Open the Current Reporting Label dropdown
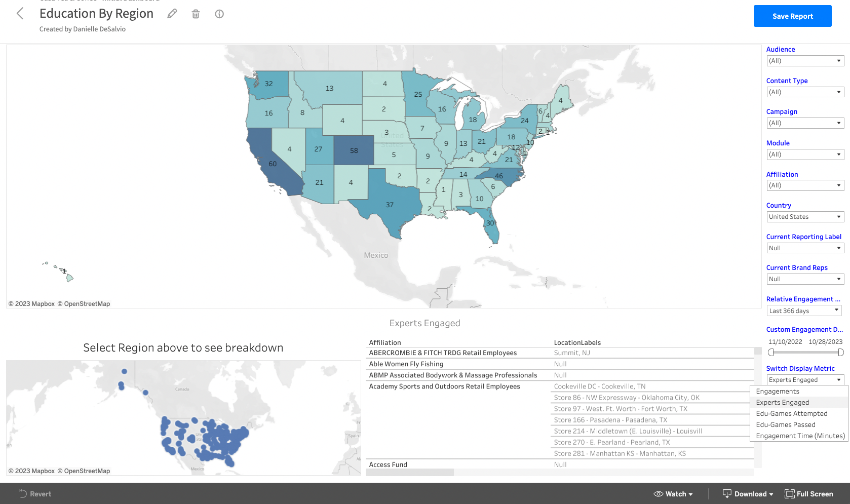Screen dimensions: 850x504 805,248
